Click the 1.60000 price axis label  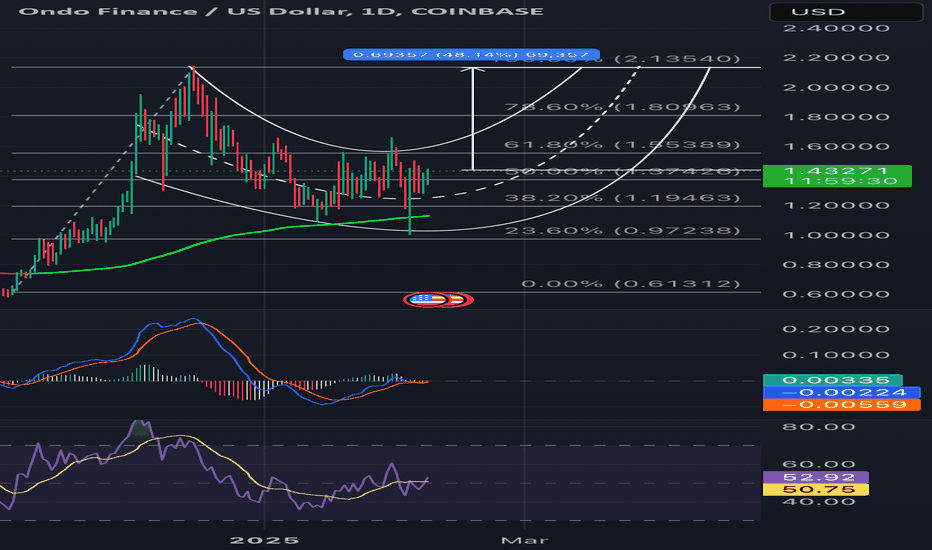pos(836,146)
